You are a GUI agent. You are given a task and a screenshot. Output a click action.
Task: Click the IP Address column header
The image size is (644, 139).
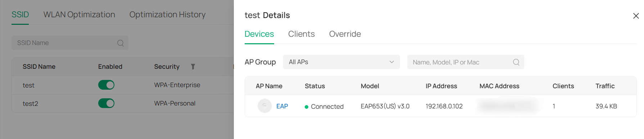441,86
